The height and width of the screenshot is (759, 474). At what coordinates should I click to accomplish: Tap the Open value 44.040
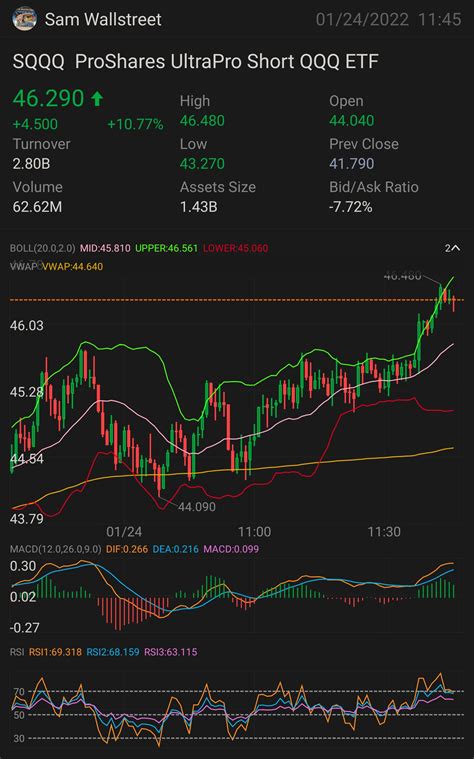pyautogui.click(x=352, y=121)
